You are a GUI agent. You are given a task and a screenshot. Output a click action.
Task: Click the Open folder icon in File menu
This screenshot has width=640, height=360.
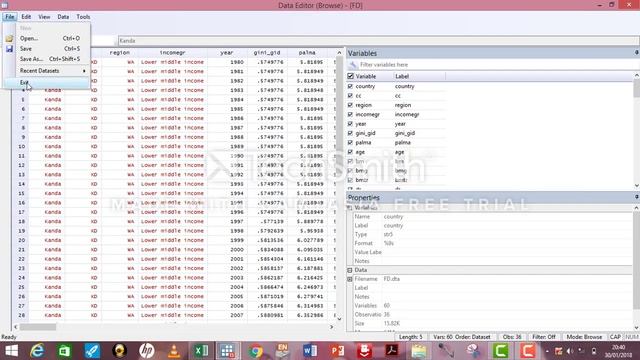click(9, 38)
